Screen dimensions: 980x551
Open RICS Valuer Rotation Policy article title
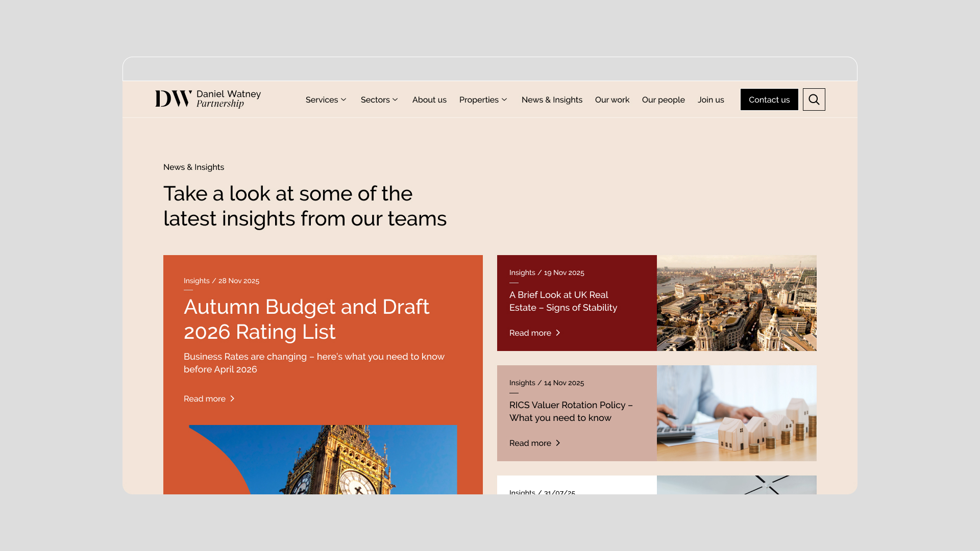click(x=571, y=411)
